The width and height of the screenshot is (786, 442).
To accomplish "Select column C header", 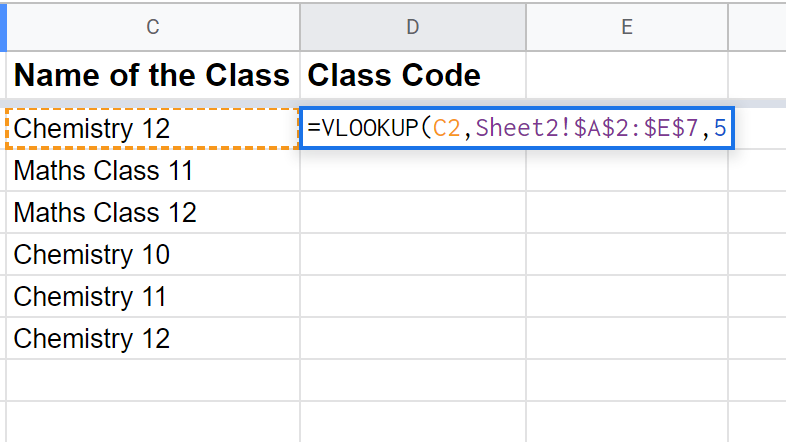I will tap(153, 27).
